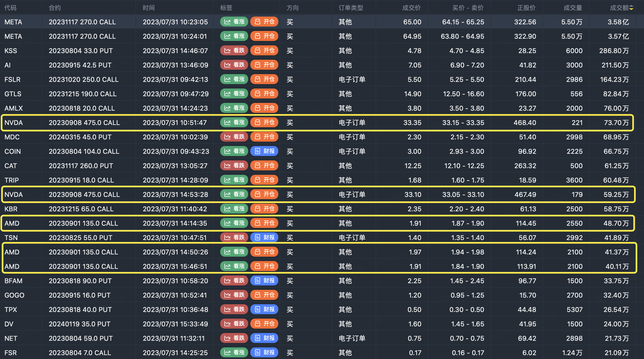Select AMD row timed 15:46:51
The height and width of the screenshot is (359, 644).
[175, 266]
